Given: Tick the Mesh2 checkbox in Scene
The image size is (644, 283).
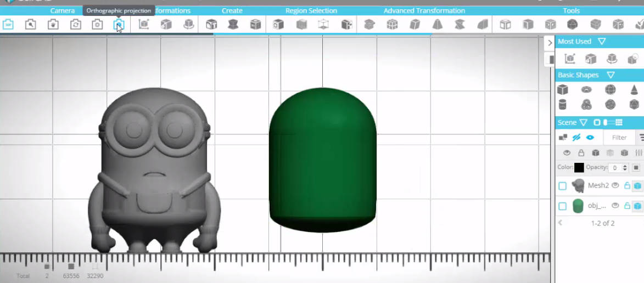Looking at the screenshot, I should tap(562, 186).
